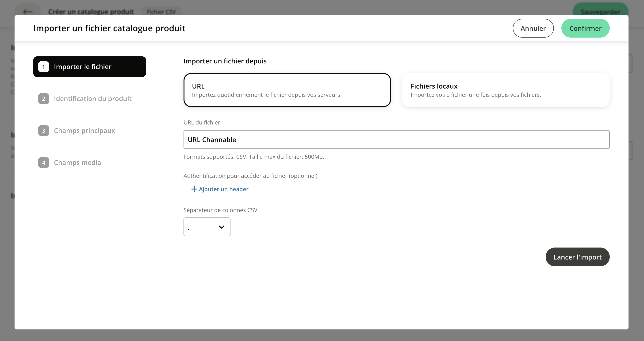Image resolution: width=644 pixels, height=341 pixels.
Task: Click the separator dropdown chevron arrow
Action: tap(221, 227)
